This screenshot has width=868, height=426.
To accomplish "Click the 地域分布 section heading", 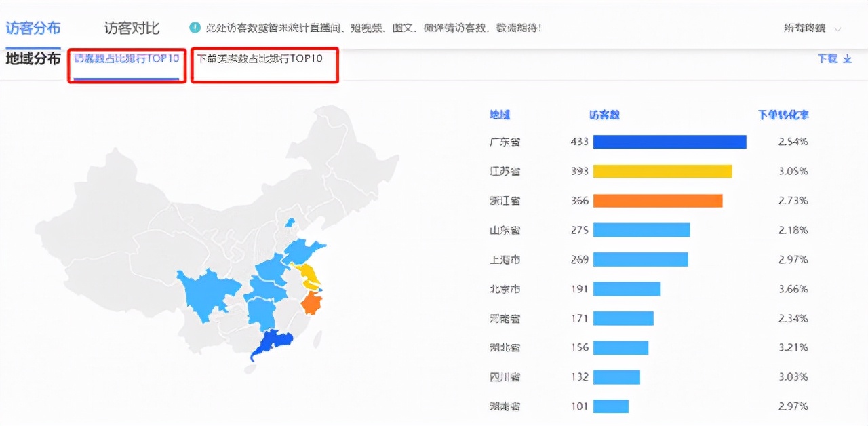I will click(32, 59).
